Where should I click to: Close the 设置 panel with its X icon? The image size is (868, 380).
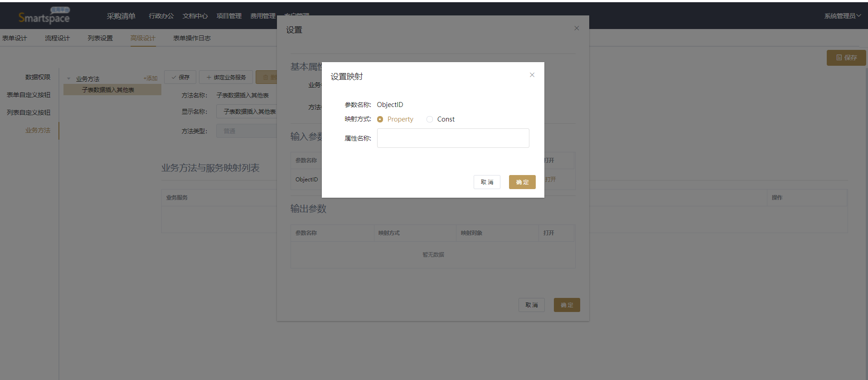[577, 28]
